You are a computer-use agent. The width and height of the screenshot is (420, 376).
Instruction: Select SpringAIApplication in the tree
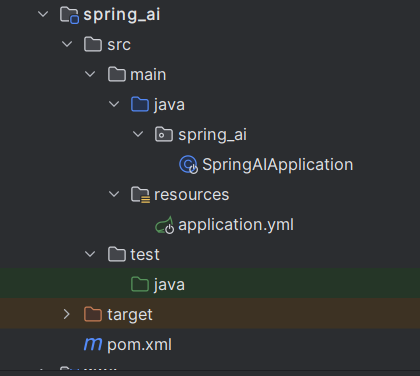277,165
